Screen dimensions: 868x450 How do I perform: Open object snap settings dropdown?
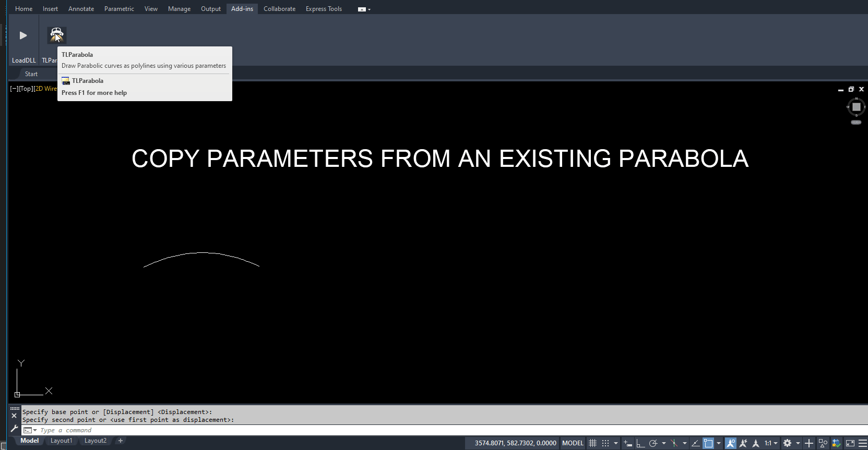(719, 443)
